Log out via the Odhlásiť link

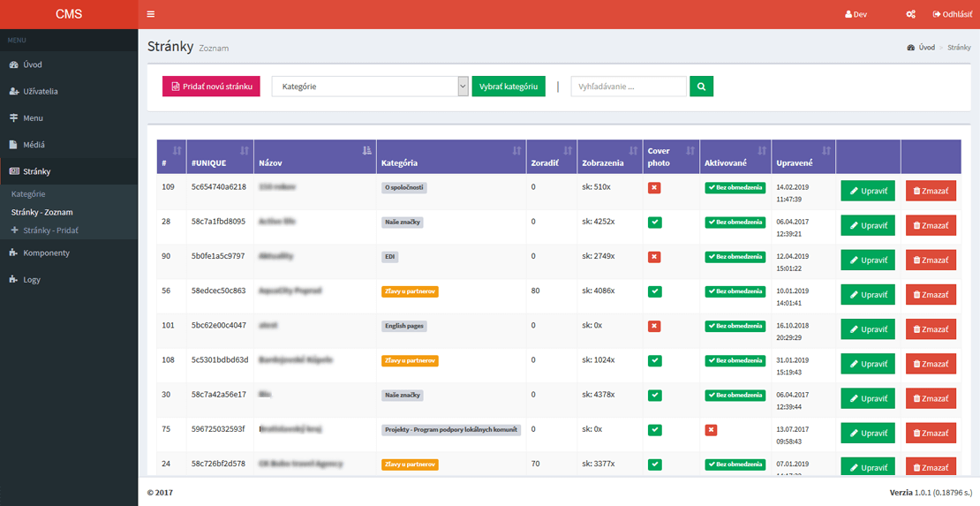(x=952, y=14)
